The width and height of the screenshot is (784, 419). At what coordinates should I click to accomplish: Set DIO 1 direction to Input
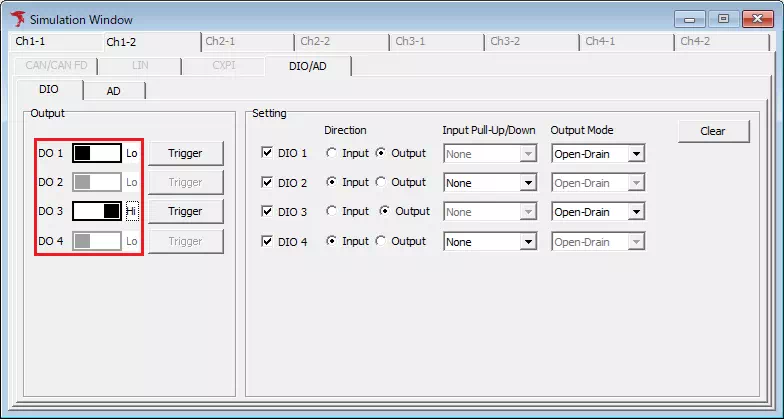[x=332, y=153]
